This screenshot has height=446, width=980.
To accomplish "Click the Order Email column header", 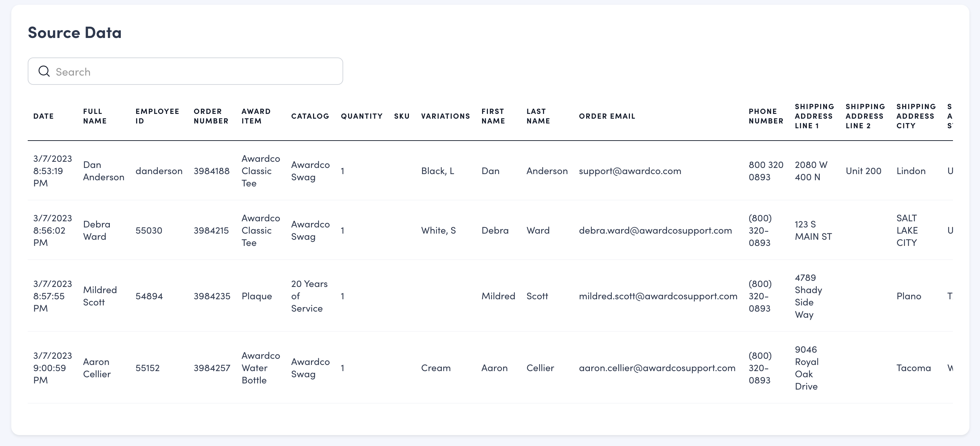I will [x=607, y=116].
